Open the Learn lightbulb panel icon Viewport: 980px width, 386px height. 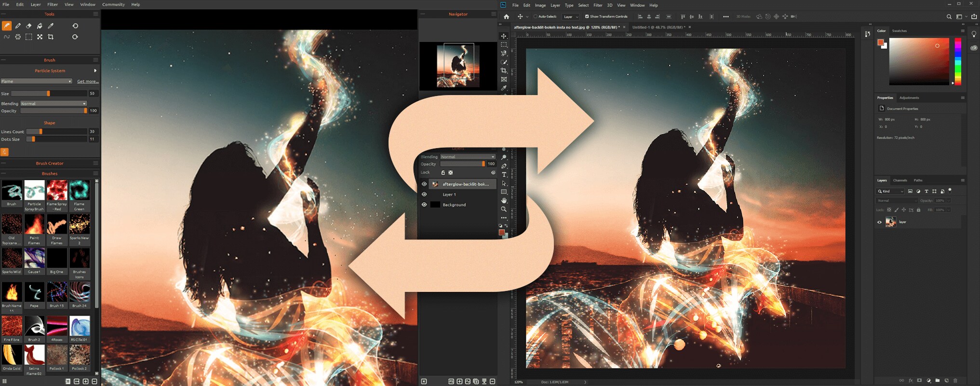click(974, 34)
